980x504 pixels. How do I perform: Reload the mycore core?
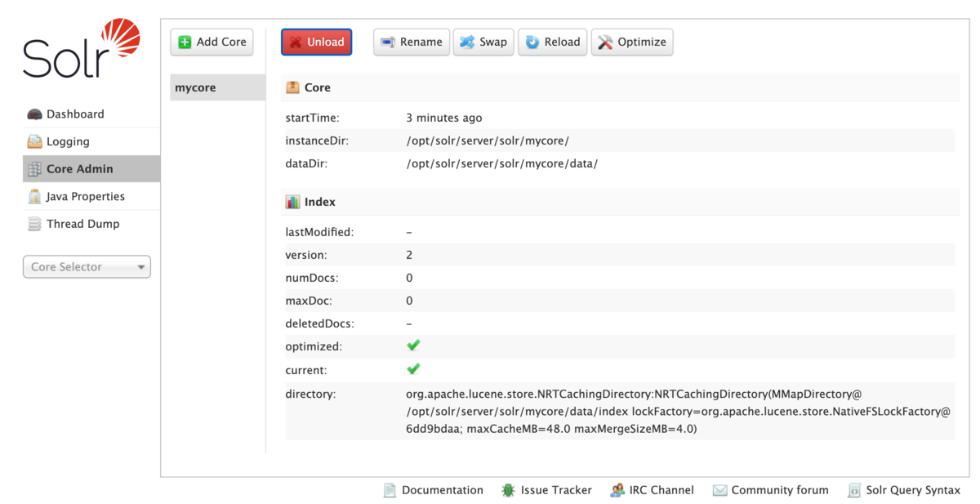553,42
